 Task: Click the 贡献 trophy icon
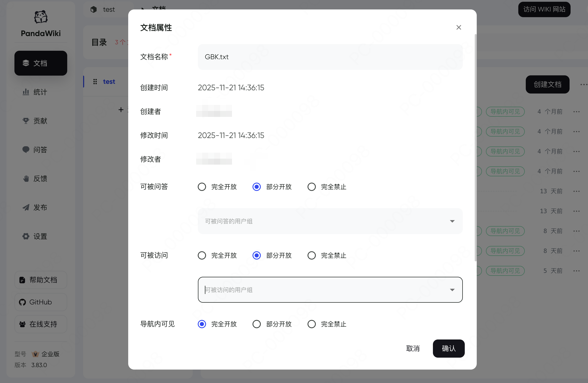[26, 121]
